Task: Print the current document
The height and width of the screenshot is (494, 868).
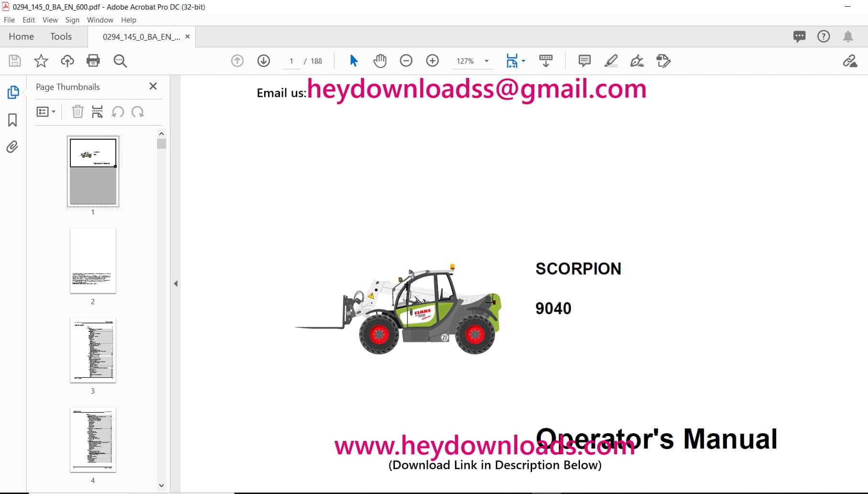Action: click(93, 61)
